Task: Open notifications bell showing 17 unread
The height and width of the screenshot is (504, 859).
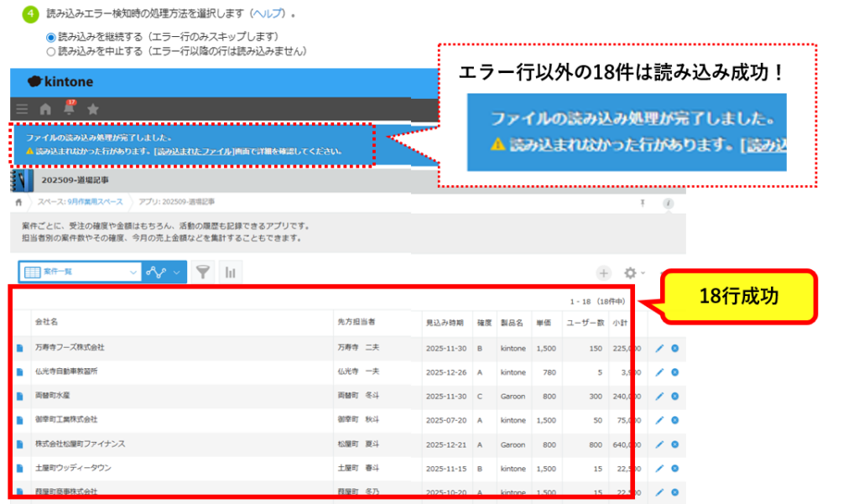Action: click(69, 109)
